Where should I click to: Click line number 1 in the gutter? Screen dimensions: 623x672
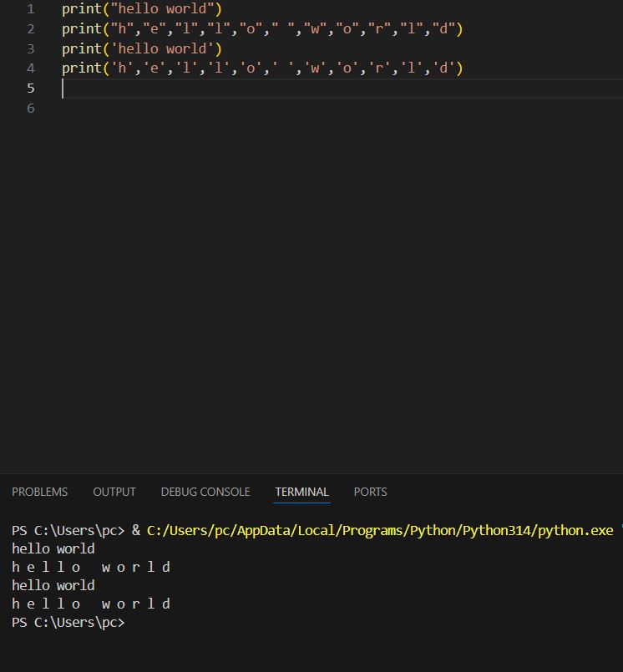(31, 9)
